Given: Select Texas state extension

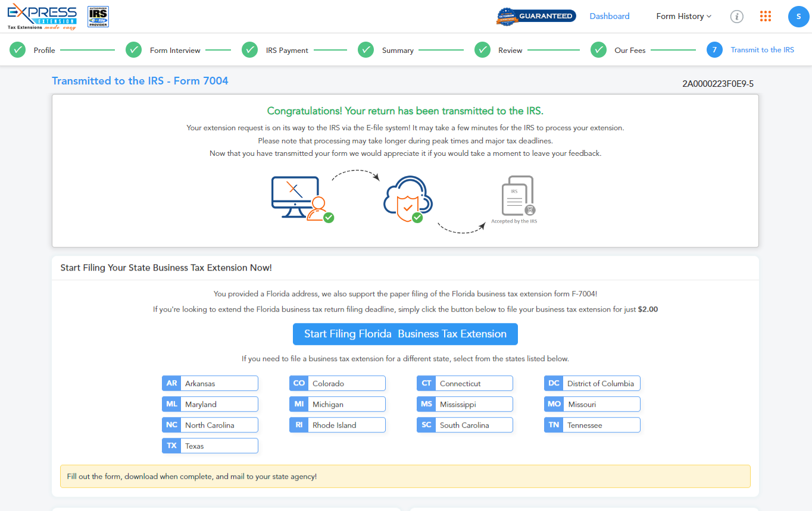Looking at the screenshot, I should [210, 446].
